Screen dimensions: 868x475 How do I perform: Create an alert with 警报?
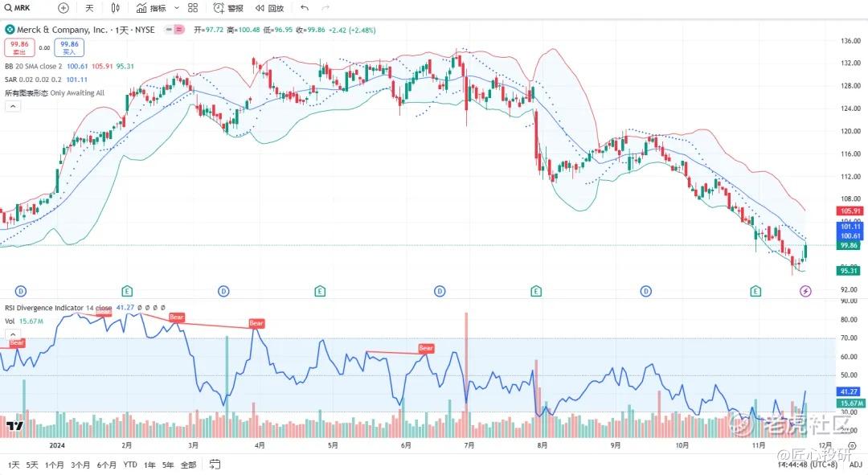pyautogui.click(x=228, y=8)
